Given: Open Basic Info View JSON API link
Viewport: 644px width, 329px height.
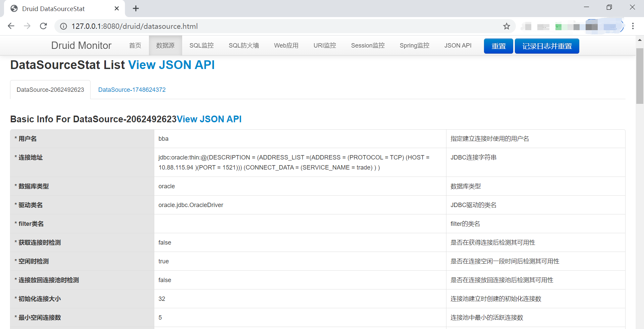Looking at the screenshot, I should click(x=209, y=119).
